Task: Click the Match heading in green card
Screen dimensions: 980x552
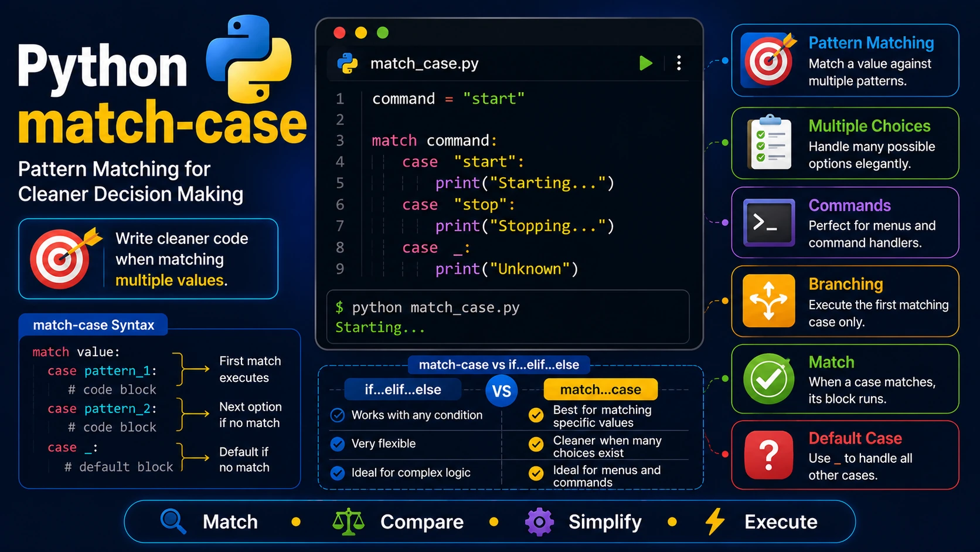Action: (x=831, y=362)
